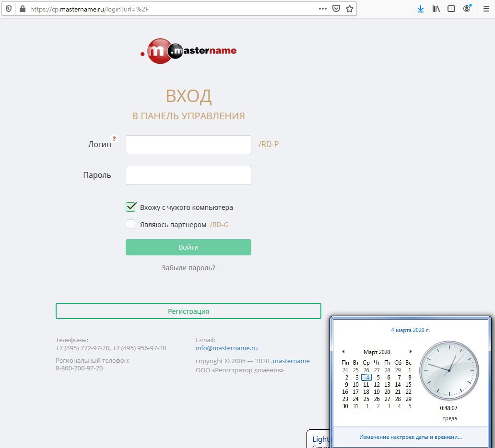
Task: Click the green Войти button
Action: click(x=189, y=247)
